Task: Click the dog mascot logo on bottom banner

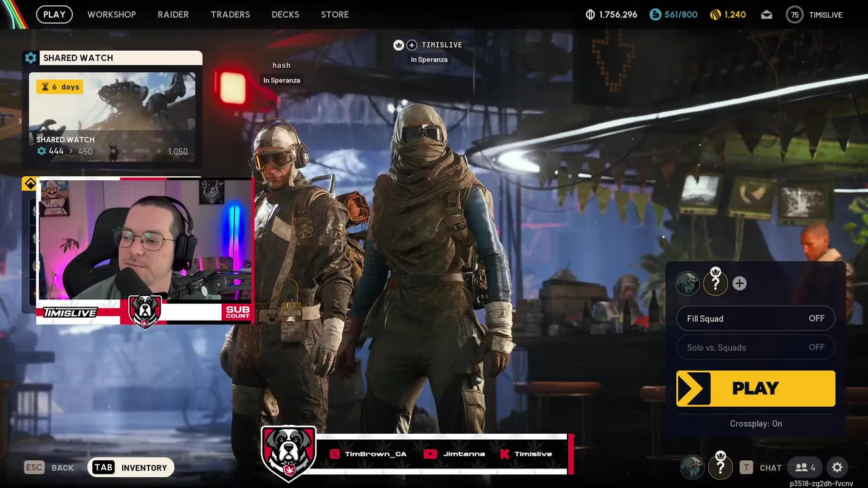Action: pos(288,453)
